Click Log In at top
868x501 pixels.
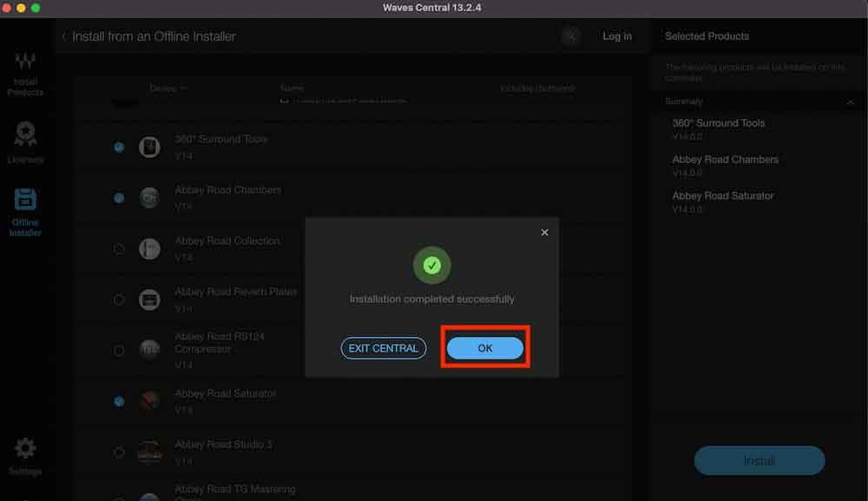[x=617, y=36]
